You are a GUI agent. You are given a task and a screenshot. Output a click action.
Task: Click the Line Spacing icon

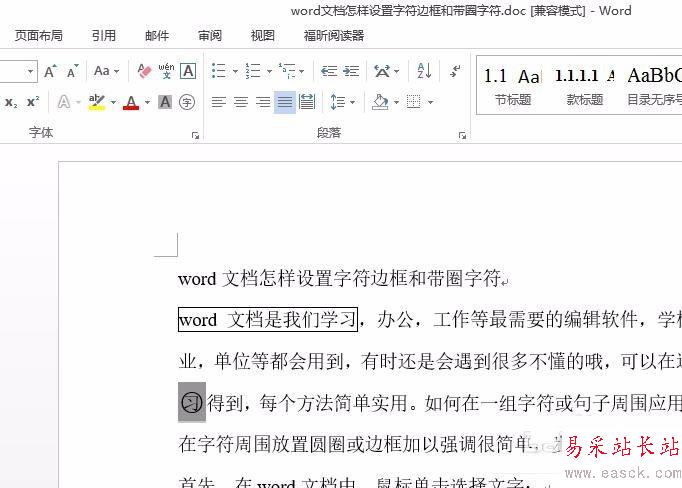(x=338, y=102)
